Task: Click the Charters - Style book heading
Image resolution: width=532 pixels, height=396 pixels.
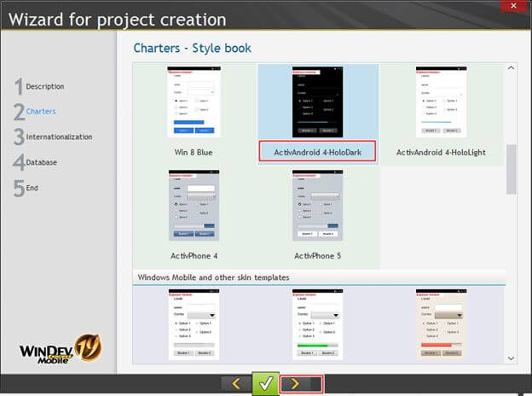Action: (193, 49)
